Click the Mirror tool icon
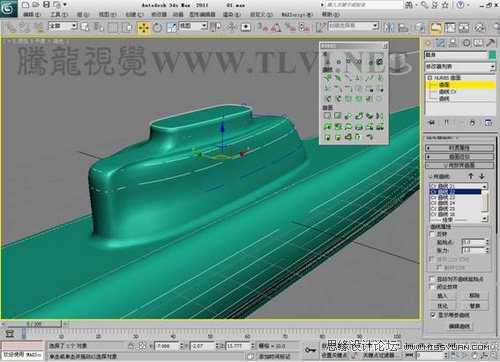Screen dimensions: 500x362 point(389,27)
